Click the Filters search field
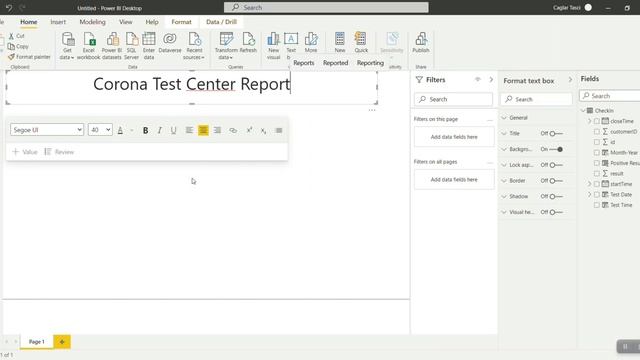This screenshot has height=360, width=640. click(453, 99)
